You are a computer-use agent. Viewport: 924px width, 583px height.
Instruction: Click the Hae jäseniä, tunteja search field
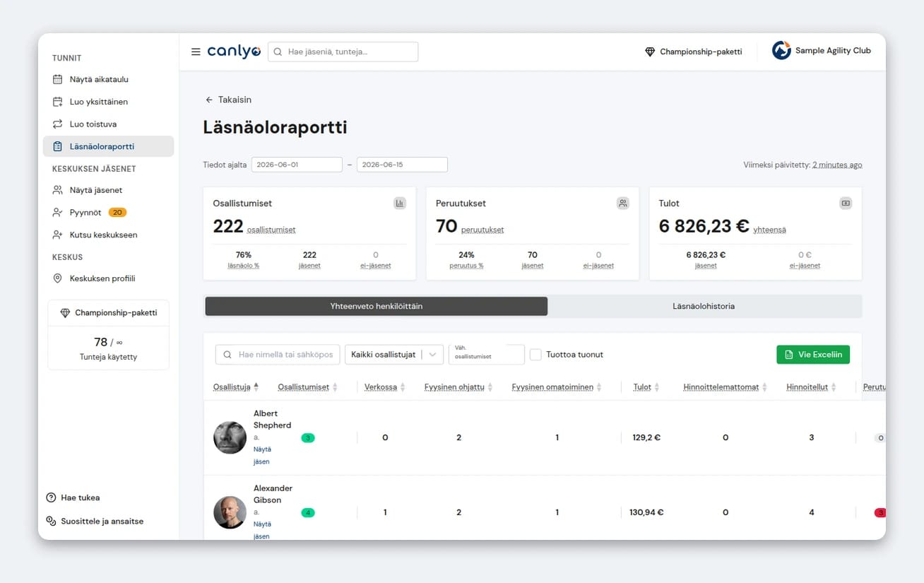343,52
